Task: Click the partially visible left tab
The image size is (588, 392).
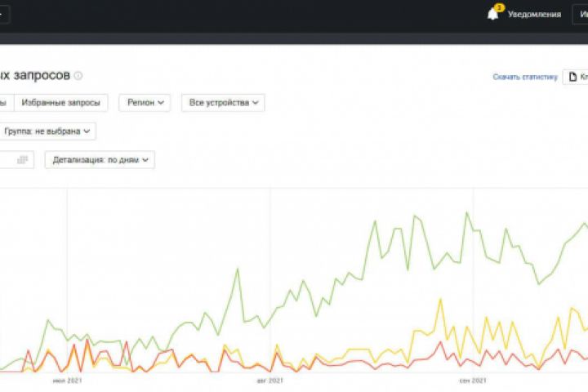Action: pos(5,103)
